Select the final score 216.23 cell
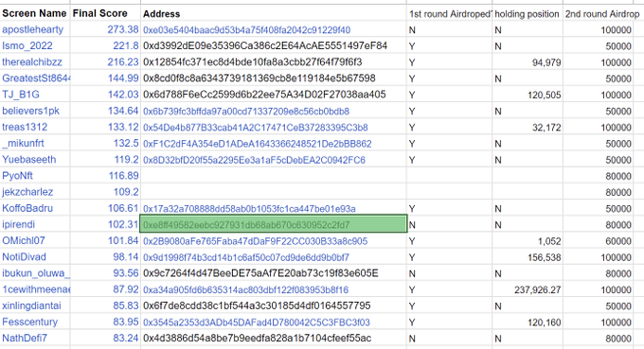 [105, 61]
